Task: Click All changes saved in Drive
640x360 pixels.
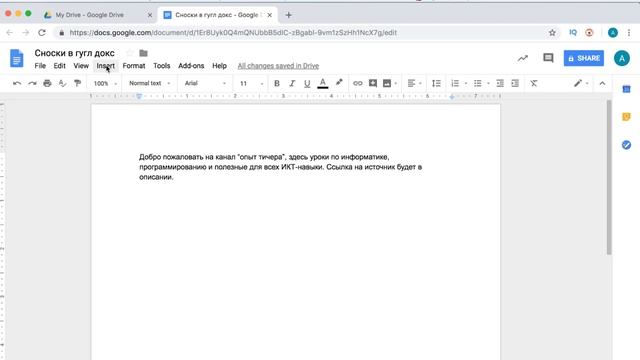Action: 278,66
